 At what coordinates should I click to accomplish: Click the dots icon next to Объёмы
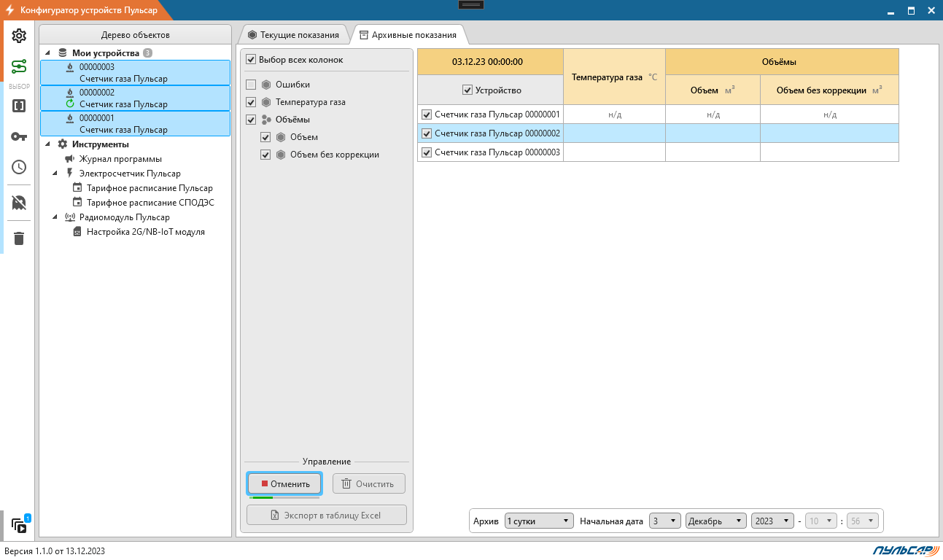(266, 120)
